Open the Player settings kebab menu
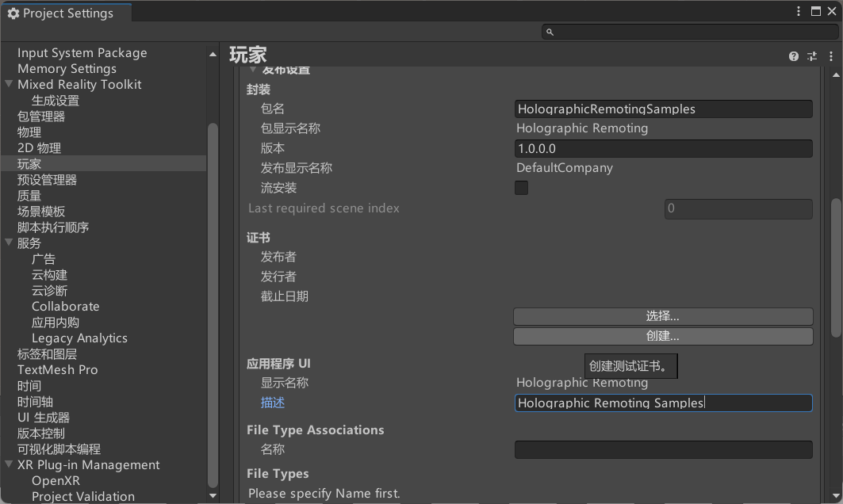843x504 pixels. 830,56
